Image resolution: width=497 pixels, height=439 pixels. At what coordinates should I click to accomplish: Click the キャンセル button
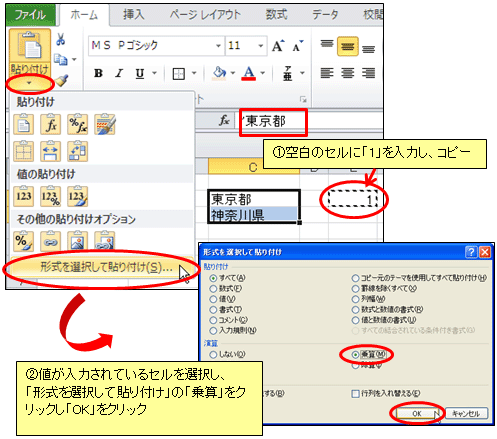click(466, 414)
